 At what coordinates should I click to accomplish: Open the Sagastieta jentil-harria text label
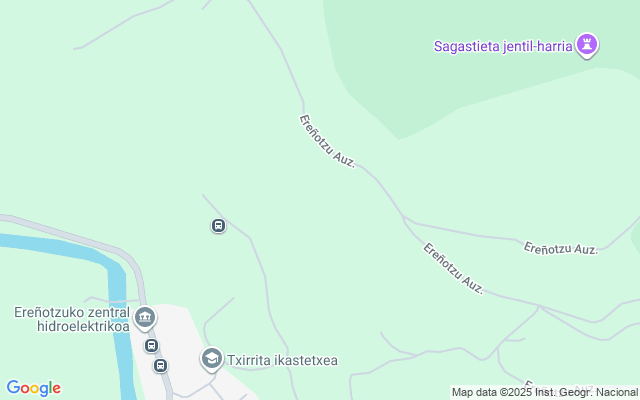(x=503, y=46)
